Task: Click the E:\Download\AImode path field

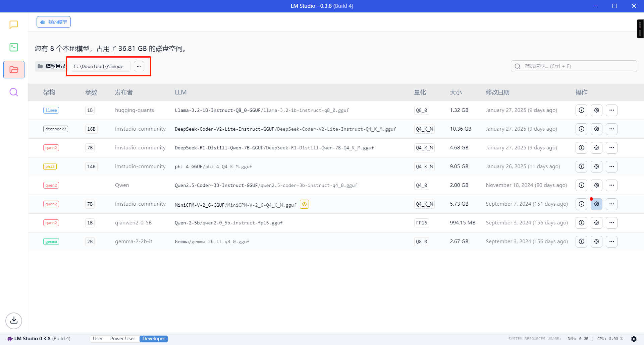Action: click(101, 66)
